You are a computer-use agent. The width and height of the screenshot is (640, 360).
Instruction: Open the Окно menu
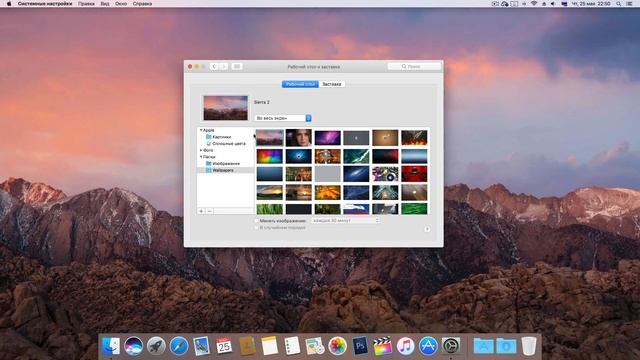click(x=121, y=4)
